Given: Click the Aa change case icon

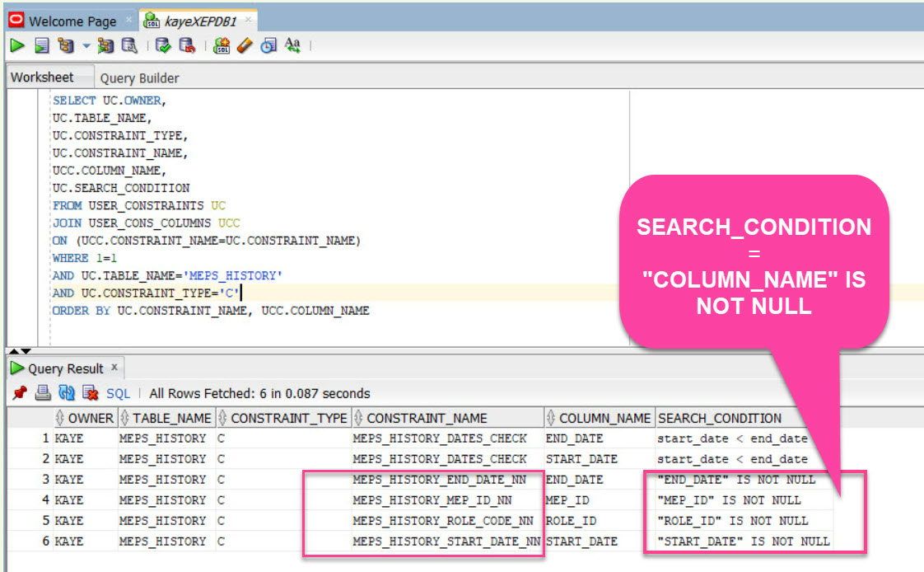Looking at the screenshot, I should click(x=292, y=45).
